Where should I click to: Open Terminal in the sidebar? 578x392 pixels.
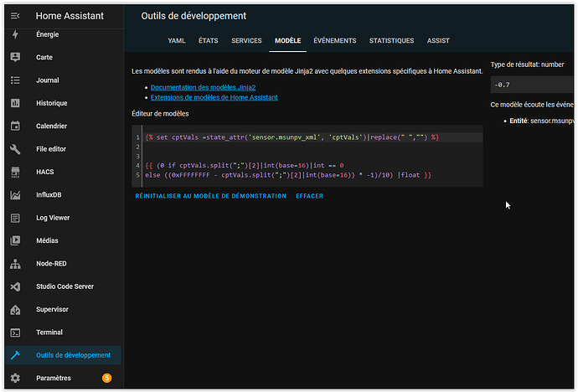pyautogui.click(x=49, y=333)
